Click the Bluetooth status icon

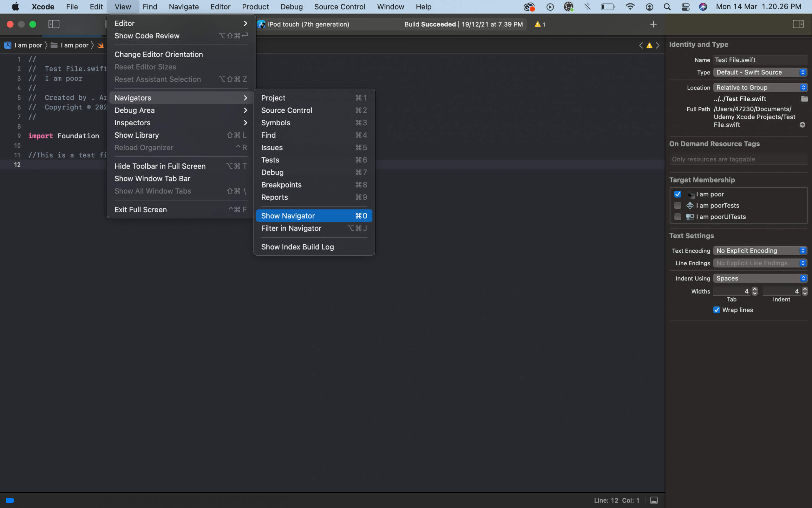pyautogui.click(x=587, y=7)
